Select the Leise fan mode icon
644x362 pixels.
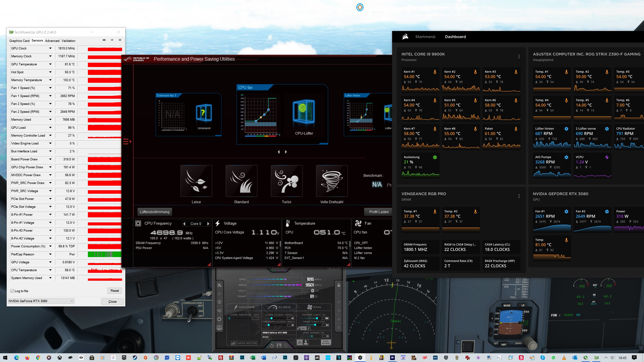coord(196,181)
